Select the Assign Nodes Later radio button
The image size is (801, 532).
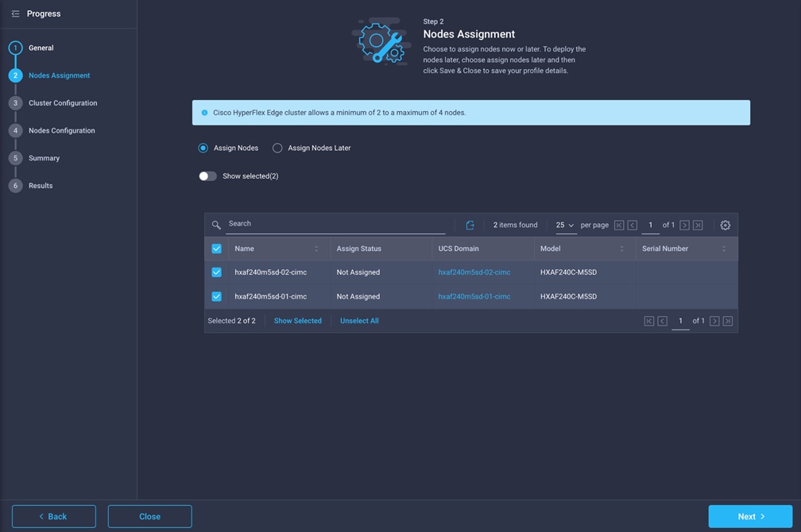277,148
